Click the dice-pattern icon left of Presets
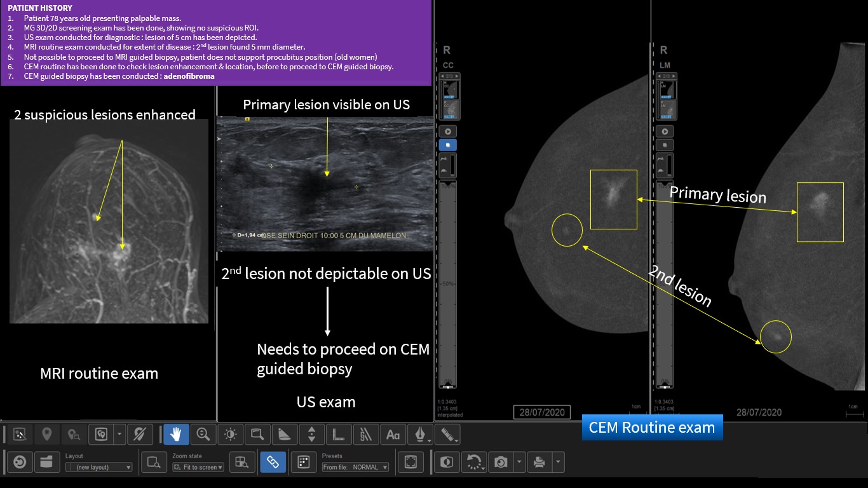The width and height of the screenshot is (868, 488). tap(303, 462)
